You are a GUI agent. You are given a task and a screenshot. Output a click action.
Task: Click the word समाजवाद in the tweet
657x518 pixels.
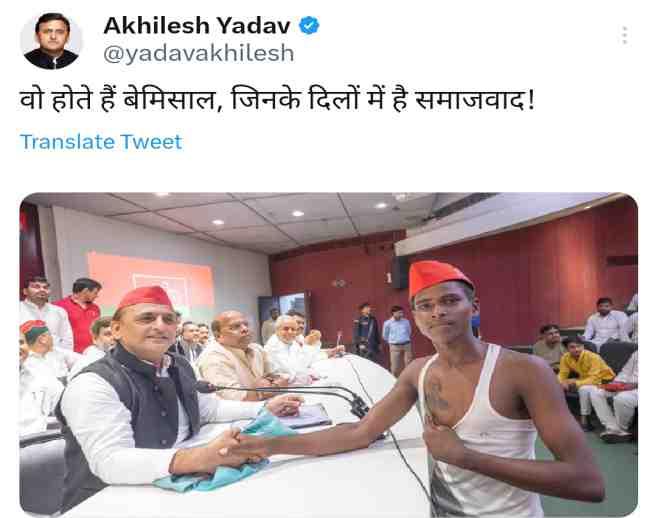click(x=470, y=101)
